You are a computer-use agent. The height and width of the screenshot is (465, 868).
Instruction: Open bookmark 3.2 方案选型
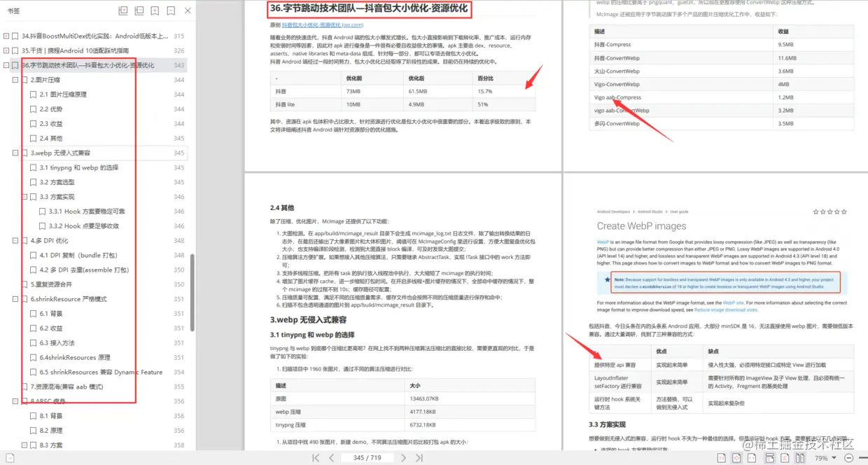tap(57, 182)
